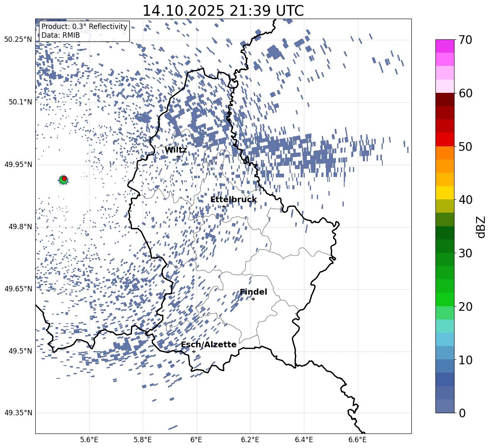Image resolution: width=491 pixels, height=448 pixels.
Task: Click the Wiltz city label
Action: (x=176, y=150)
